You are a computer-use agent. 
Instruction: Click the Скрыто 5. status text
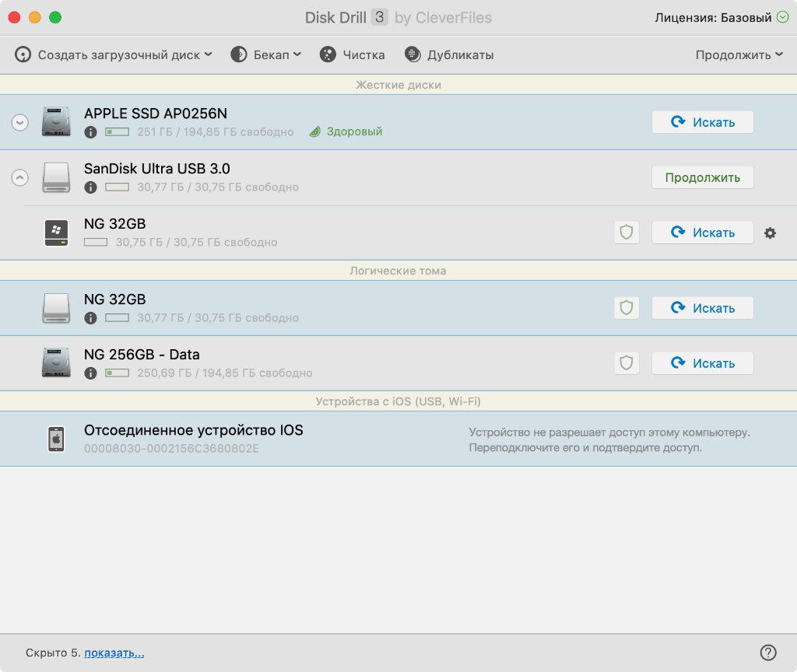[x=54, y=653]
